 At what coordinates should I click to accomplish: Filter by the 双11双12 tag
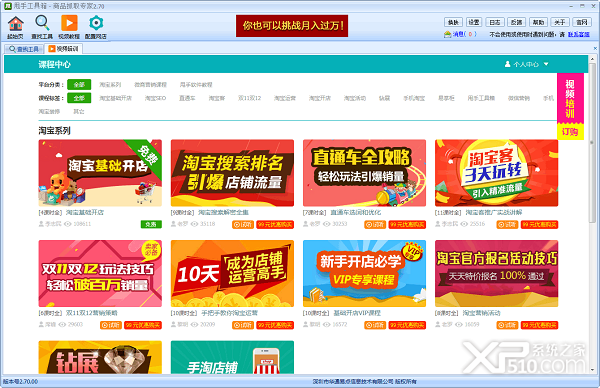(249, 98)
